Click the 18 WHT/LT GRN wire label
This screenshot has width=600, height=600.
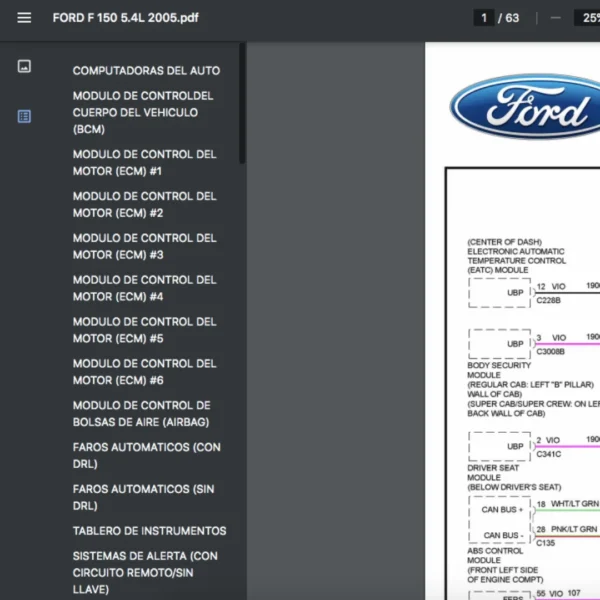tap(568, 504)
